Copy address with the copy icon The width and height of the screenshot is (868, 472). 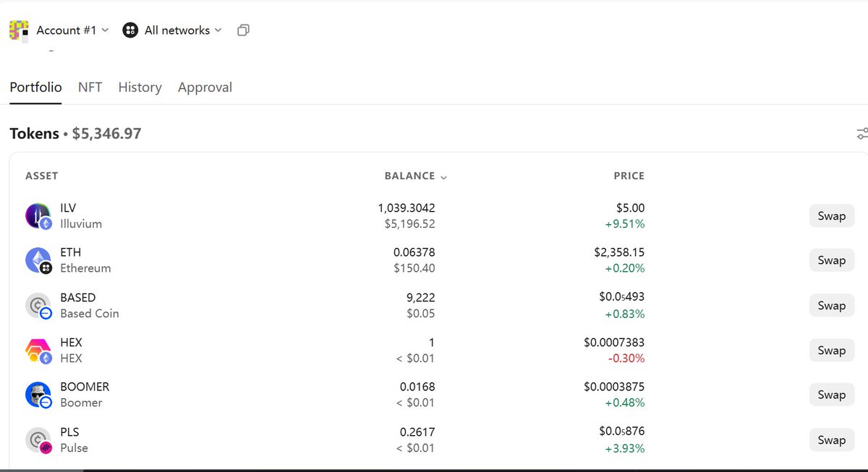[244, 30]
